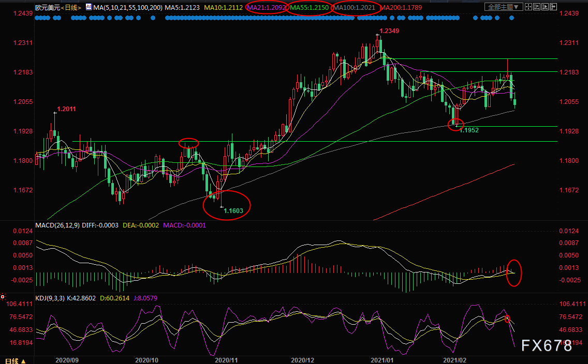The width and height of the screenshot is (588, 364).
Task: Click the crosshair cursor icon
Action: 528,7
